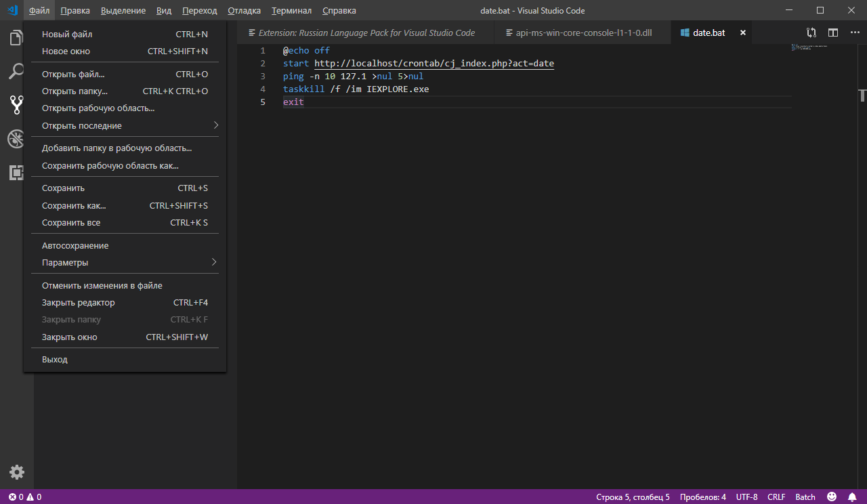Switch to the api-ms-win-core-console-l1-1-0.dll tab

point(583,33)
